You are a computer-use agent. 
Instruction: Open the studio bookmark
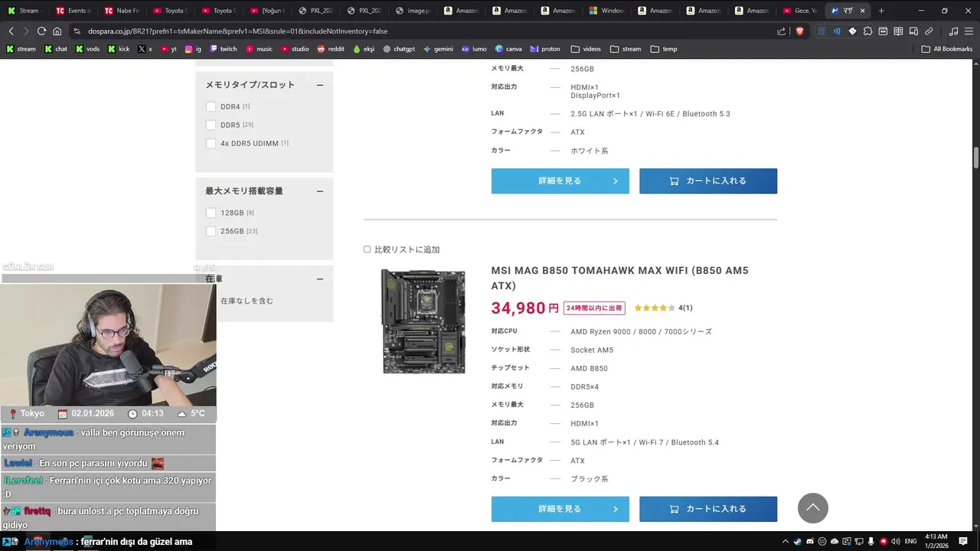[x=295, y=49]
